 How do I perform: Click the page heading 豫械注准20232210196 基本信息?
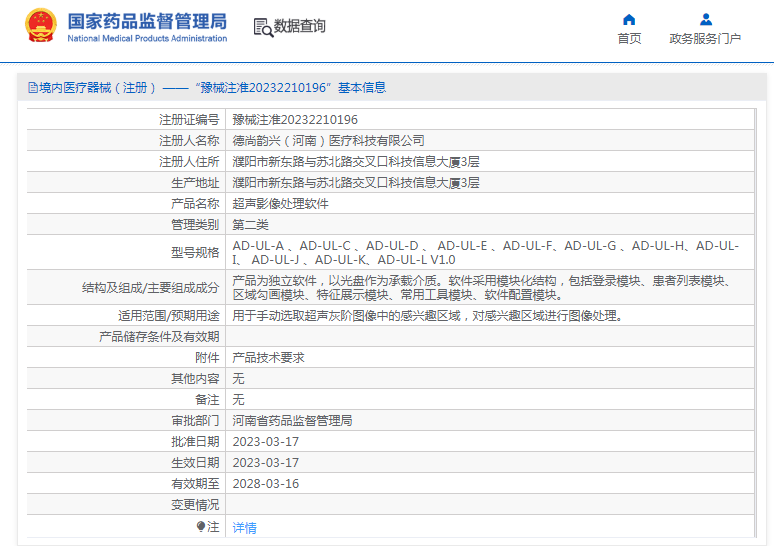pyautogui.click(x=291, y=88)
